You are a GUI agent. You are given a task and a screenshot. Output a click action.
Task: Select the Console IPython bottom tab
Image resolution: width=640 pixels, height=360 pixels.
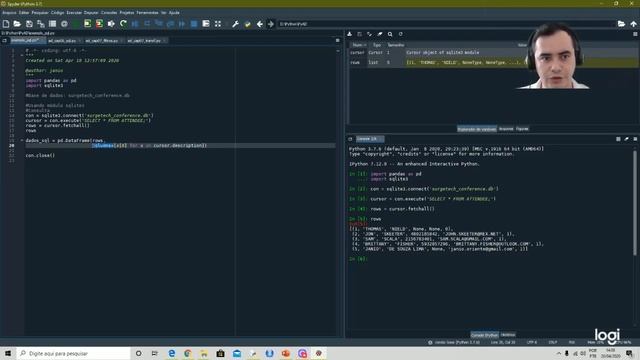point(484,335)
